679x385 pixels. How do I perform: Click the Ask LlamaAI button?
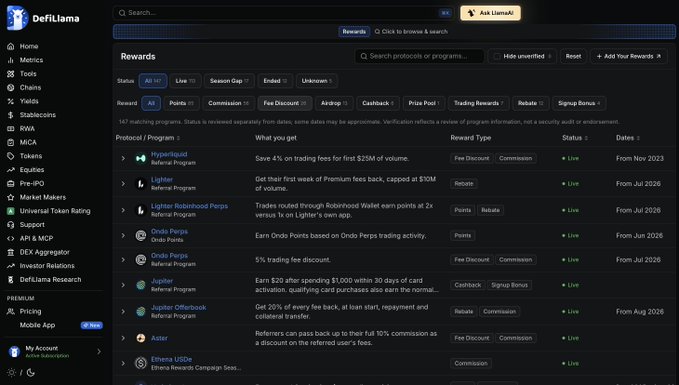[491, 13]
